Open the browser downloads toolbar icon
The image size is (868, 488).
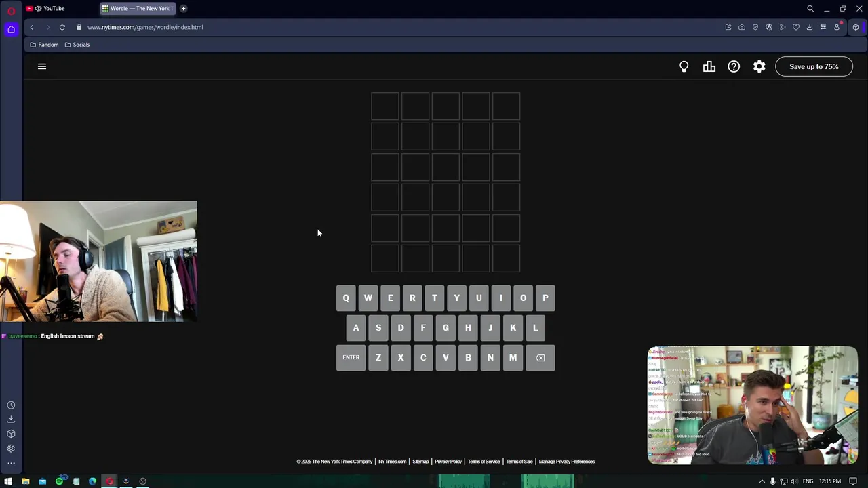pyautogui.click(x=810, y=27)
